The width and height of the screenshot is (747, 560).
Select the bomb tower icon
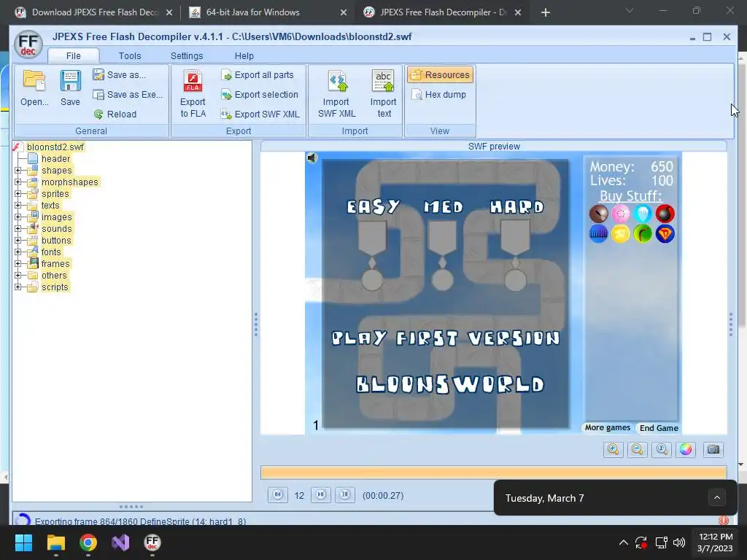pos(665,214)
